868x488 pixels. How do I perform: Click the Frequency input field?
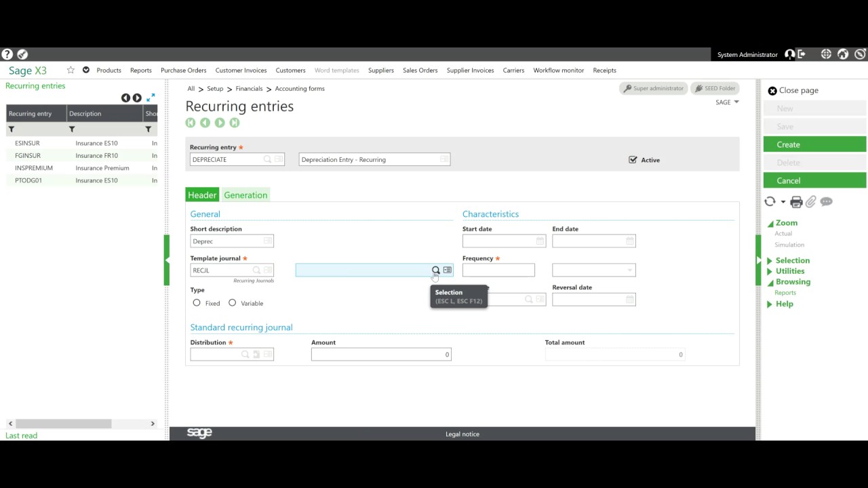pyautogui.click(x=498, y=270)
